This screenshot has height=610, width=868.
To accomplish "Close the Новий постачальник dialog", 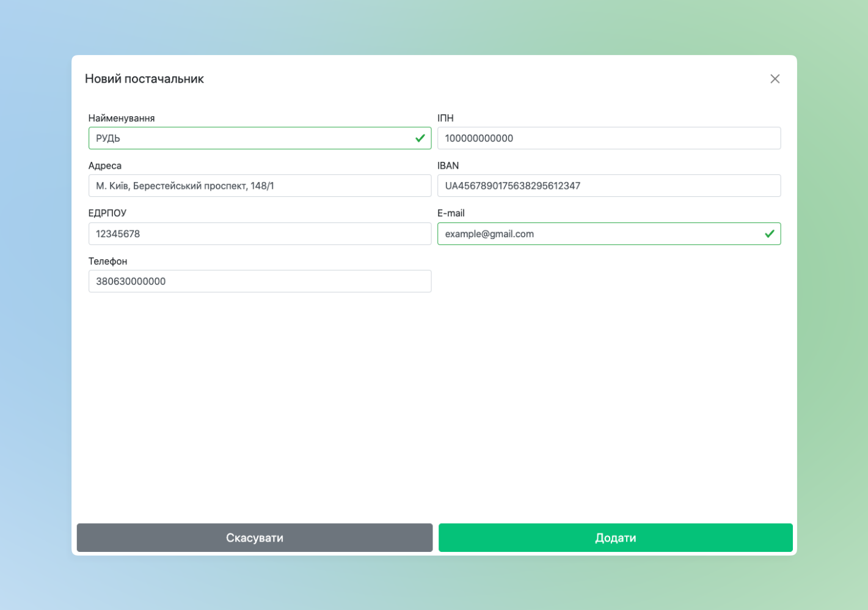I will (x=775, y=79).
